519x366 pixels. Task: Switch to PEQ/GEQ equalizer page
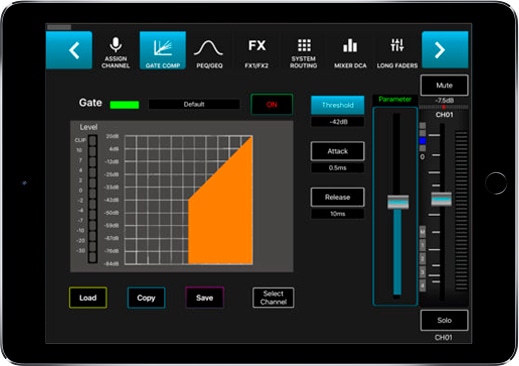click(x=209, y=54)
